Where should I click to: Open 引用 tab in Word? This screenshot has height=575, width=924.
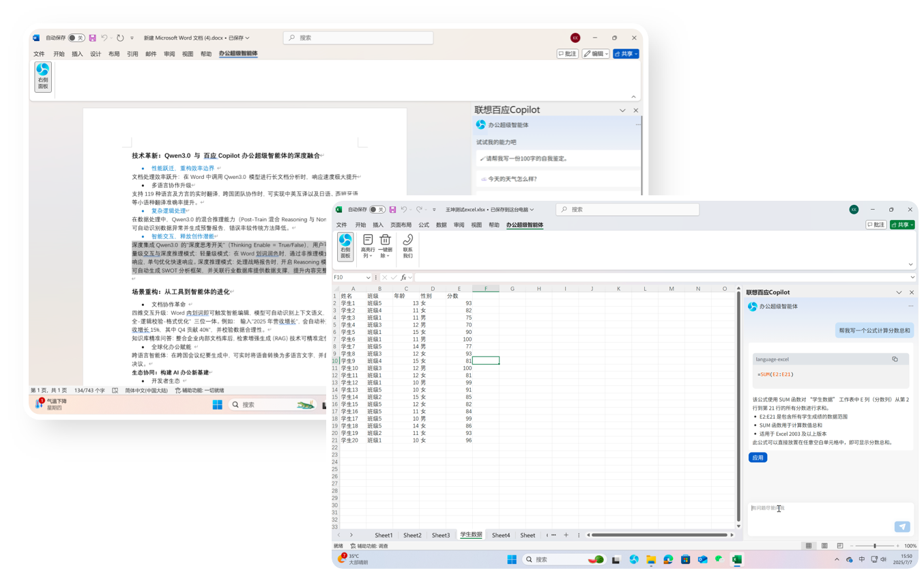[132, 54]
